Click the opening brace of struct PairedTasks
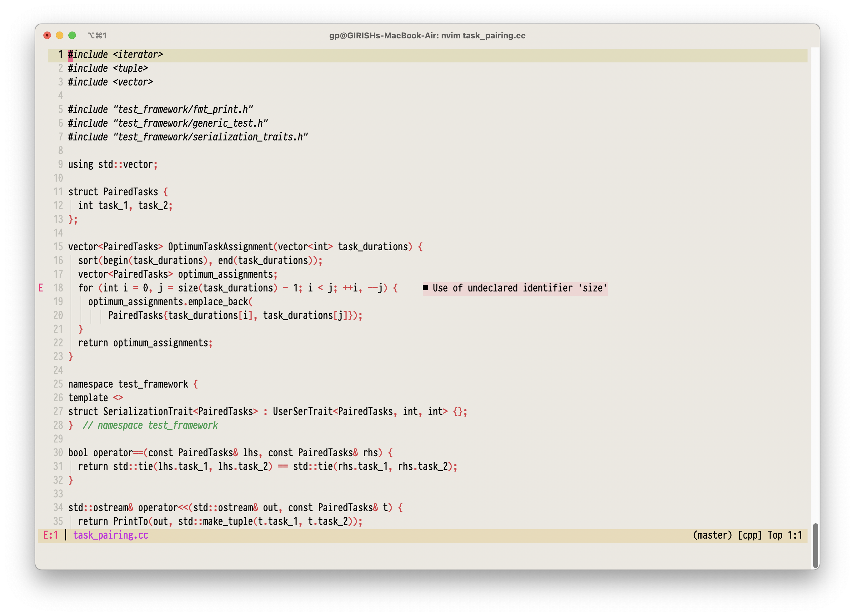855x616 pixels. click(x=165, y=192)
